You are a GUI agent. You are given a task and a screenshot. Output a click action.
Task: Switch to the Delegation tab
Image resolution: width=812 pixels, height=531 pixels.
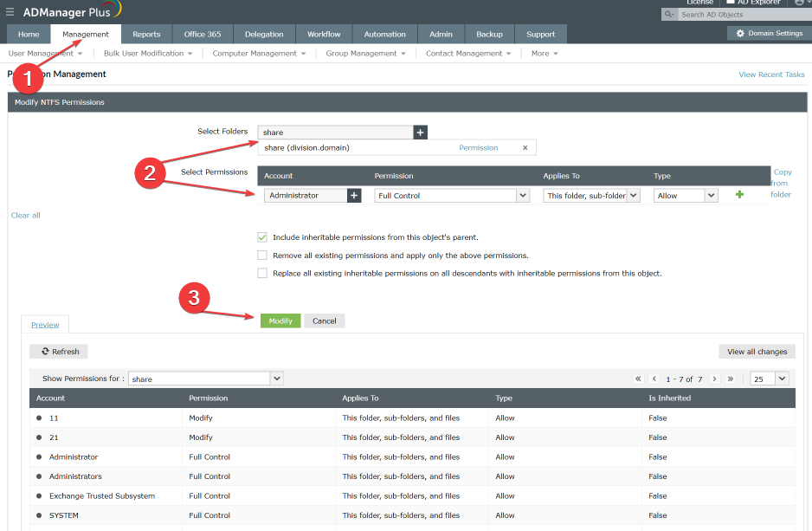264,34
